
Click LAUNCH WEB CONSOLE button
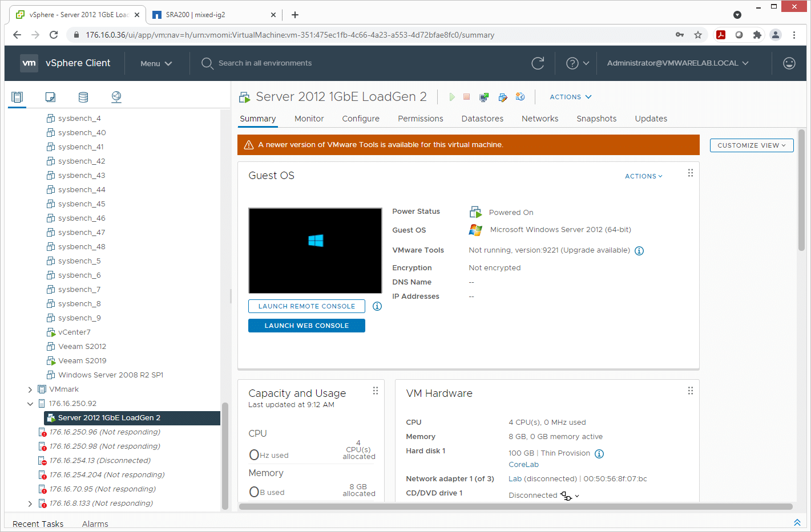point(306,326)
